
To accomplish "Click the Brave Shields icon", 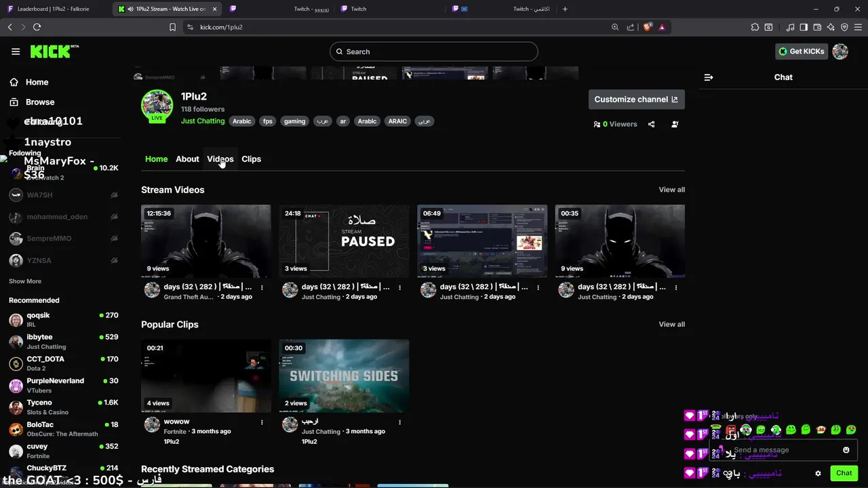I will click(x=647, y=27).
